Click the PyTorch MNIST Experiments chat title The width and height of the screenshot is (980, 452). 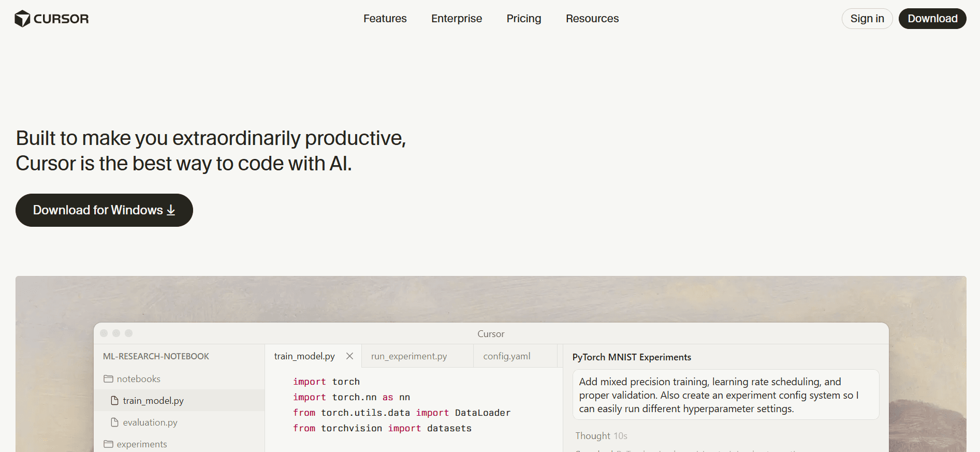[x=632, y=357]
